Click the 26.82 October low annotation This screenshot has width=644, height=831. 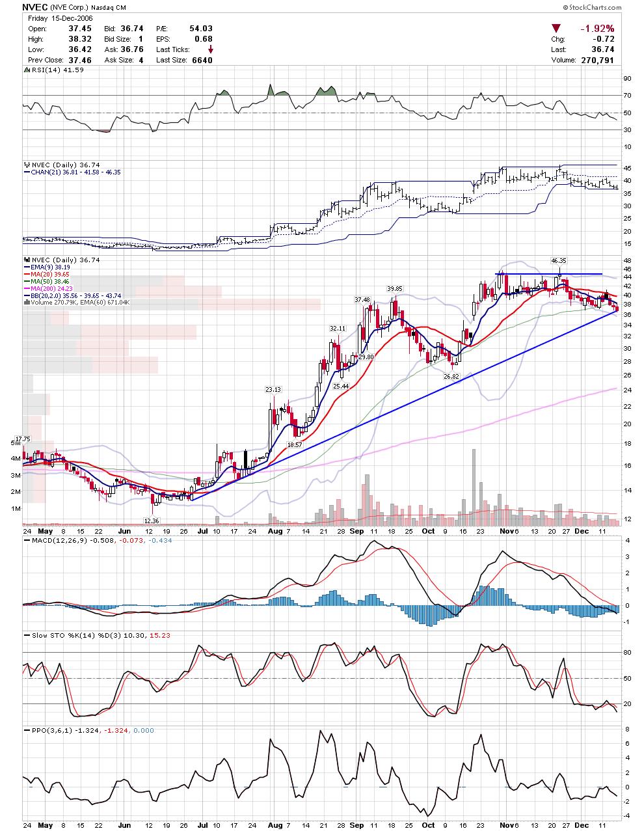tap(451, 376)
